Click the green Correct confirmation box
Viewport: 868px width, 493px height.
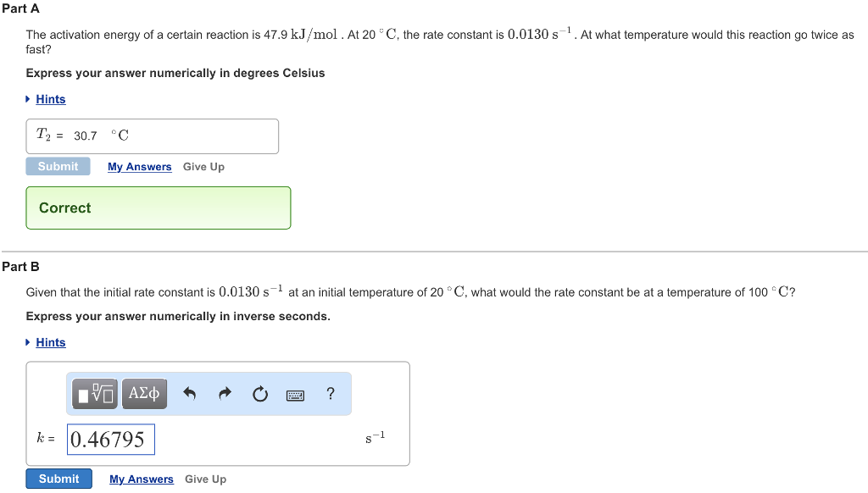pyautogui.click(x=158, y=208)
